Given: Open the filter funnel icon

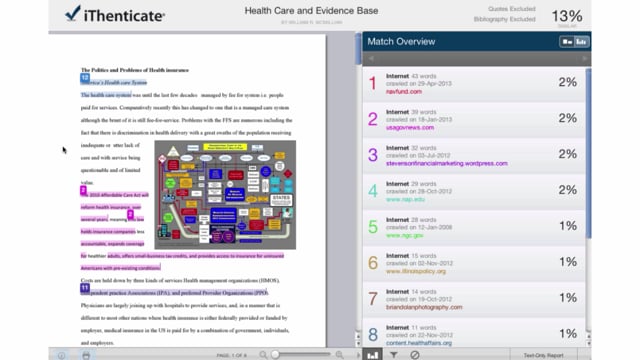Looking at the screenshot, I should coord(393,355).
